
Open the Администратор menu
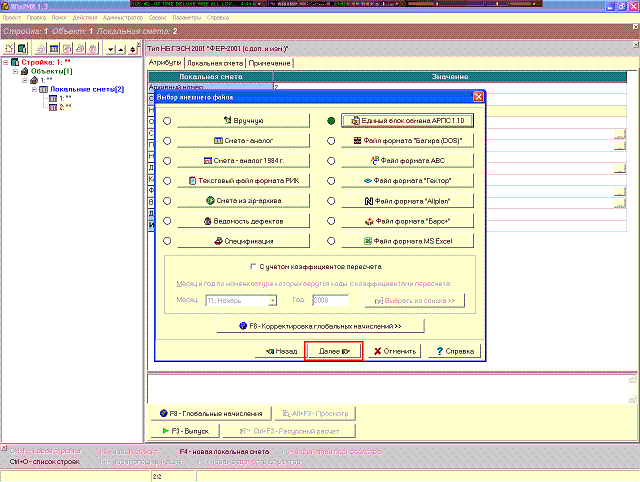click(123, 18)
